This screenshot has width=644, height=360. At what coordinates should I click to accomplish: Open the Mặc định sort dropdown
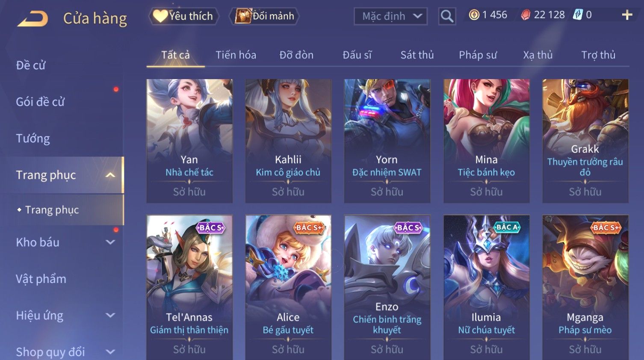pyautogui.click(x=390, y=16)
